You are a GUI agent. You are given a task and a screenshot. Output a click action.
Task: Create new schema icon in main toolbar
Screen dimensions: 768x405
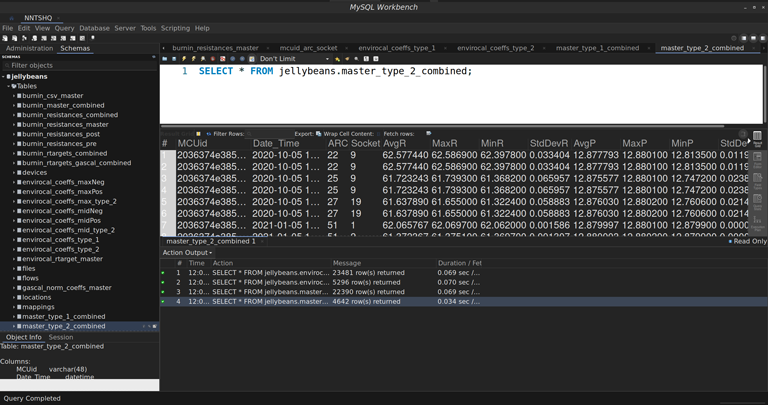click(x=34, y=38)
